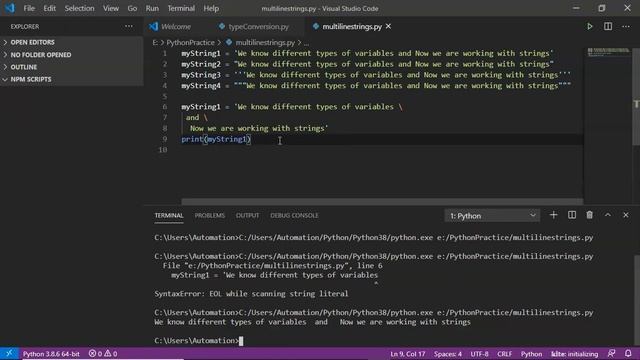The image size is (640, 360).
Task: Select the multilinestrings.py tab
Action: coord(351,27)
